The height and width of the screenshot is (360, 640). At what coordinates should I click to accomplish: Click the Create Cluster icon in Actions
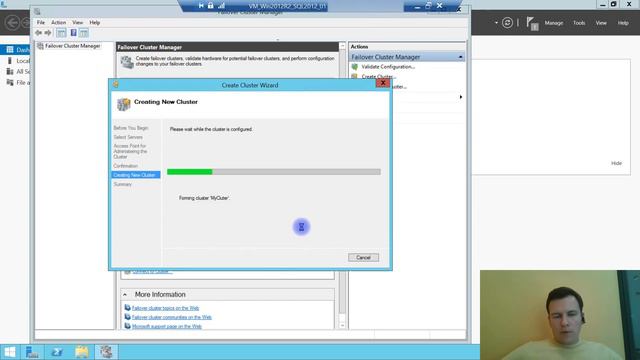tap(354, 76)
